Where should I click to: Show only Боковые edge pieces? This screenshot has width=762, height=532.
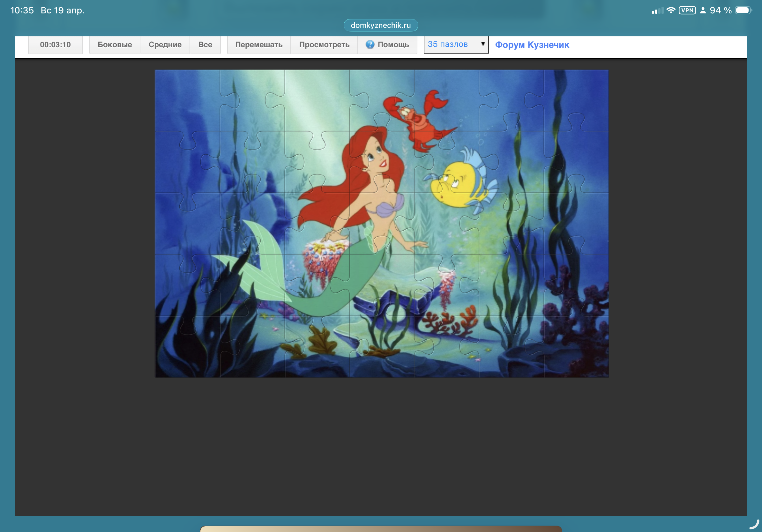pyautogui.click(x=115, y=45)
